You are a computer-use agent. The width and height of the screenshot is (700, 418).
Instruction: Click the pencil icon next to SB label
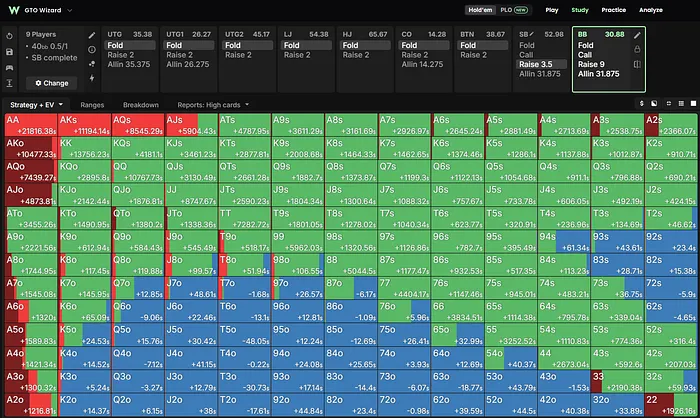[531, 34]
